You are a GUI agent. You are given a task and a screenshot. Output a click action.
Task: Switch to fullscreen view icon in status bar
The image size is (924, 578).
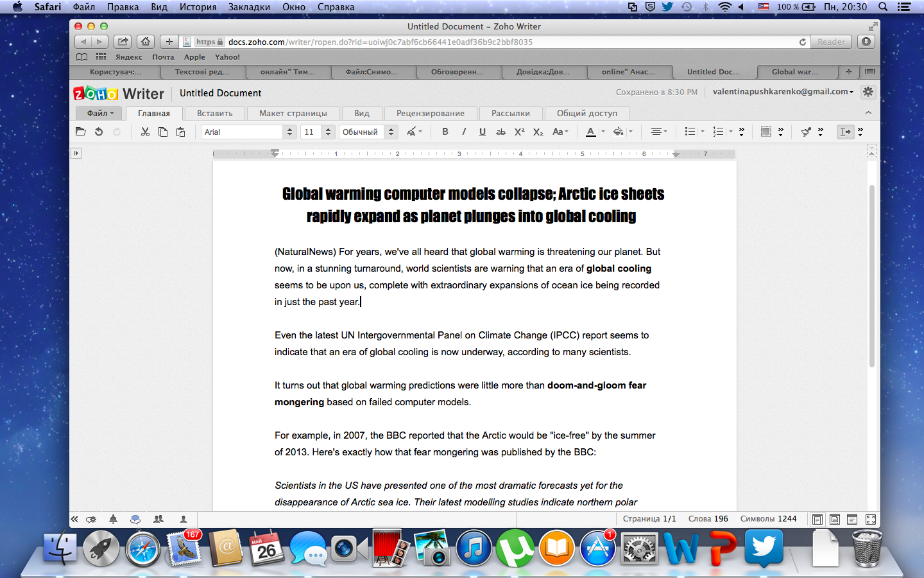tap(871, 520)
